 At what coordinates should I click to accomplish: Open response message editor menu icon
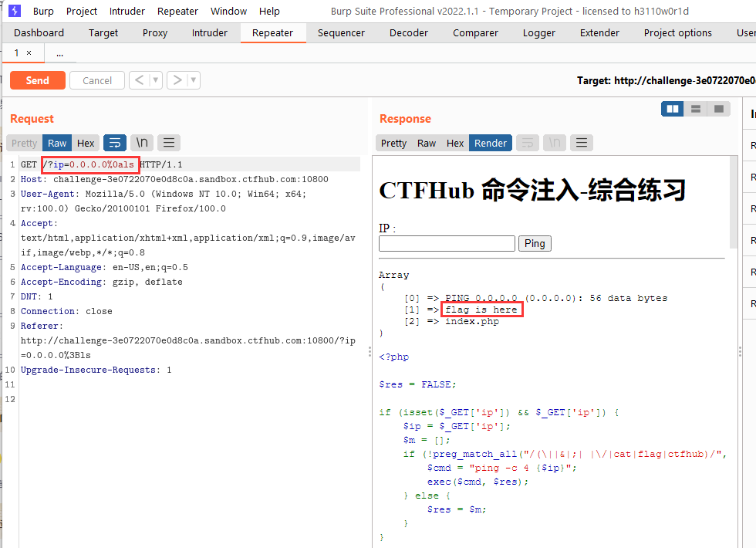[582, 143]
